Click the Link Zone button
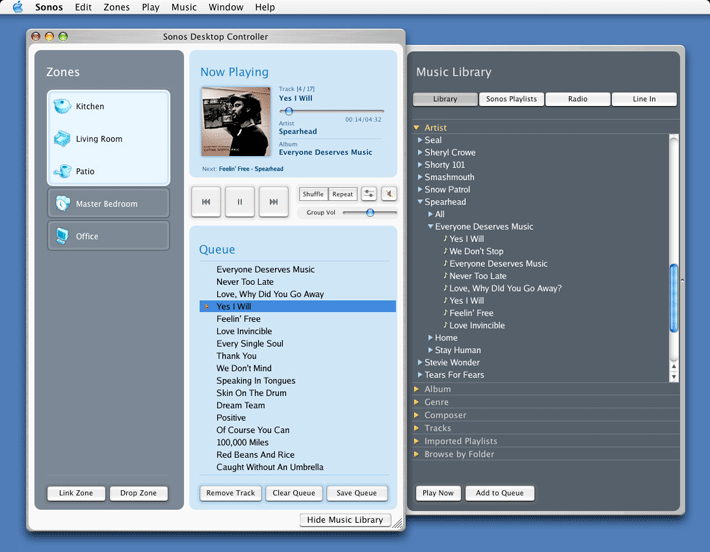This screenshot has width=710, height=552. pyautogui.click(x=76, y=493)
